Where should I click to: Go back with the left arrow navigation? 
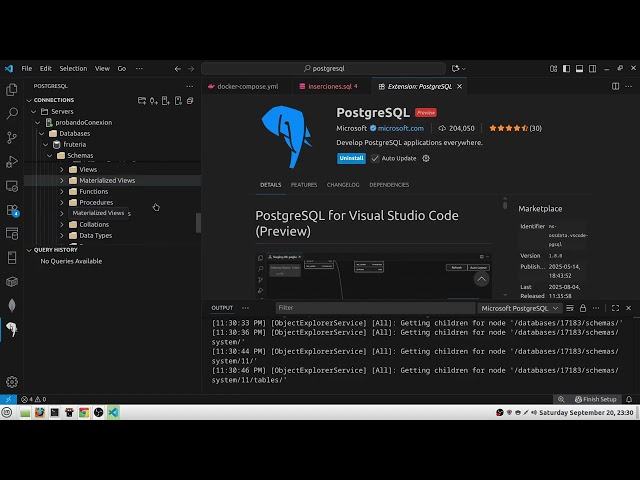(x=178, y=69)
